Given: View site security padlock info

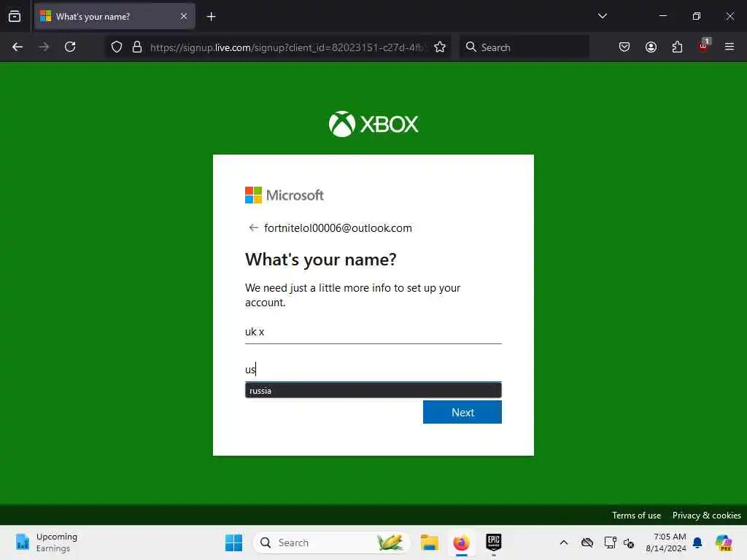Looking at the screenshot, I should pyautogui.click(x=137, y=47).
